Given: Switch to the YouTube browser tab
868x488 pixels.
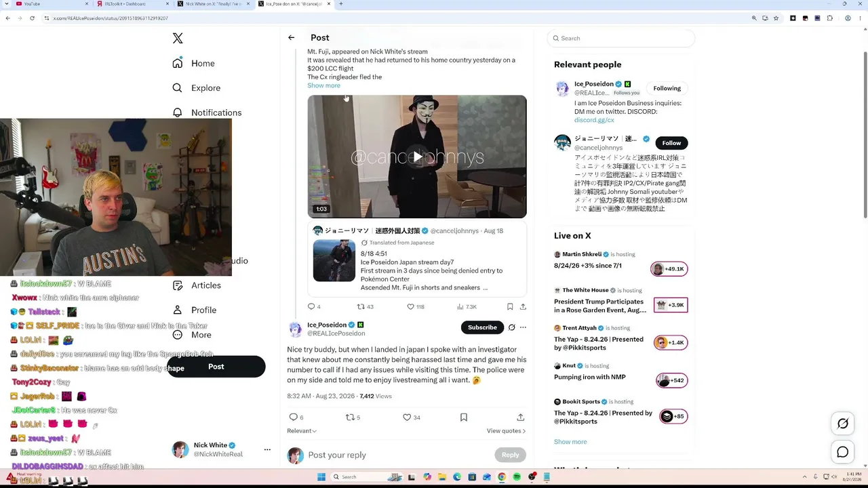Looking at the screenshot, I should click(x=51, y=4).
